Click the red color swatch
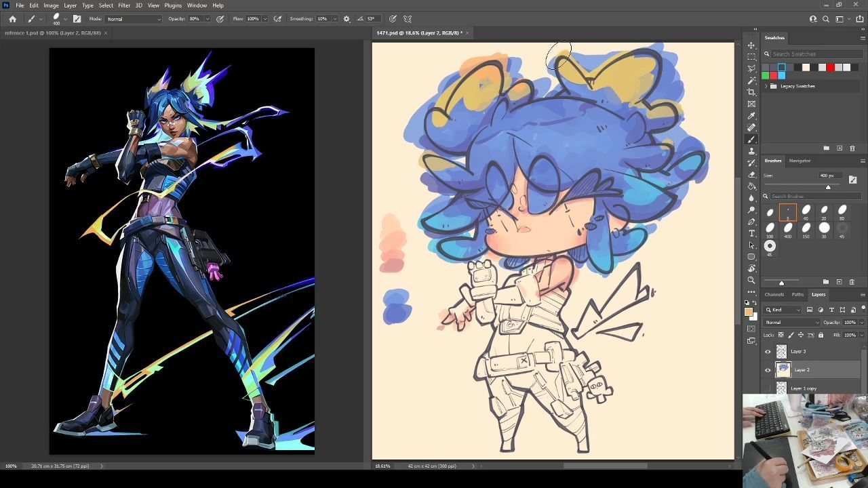The width and height of the screenshot is (868, 488). click(x=830, y=67)
